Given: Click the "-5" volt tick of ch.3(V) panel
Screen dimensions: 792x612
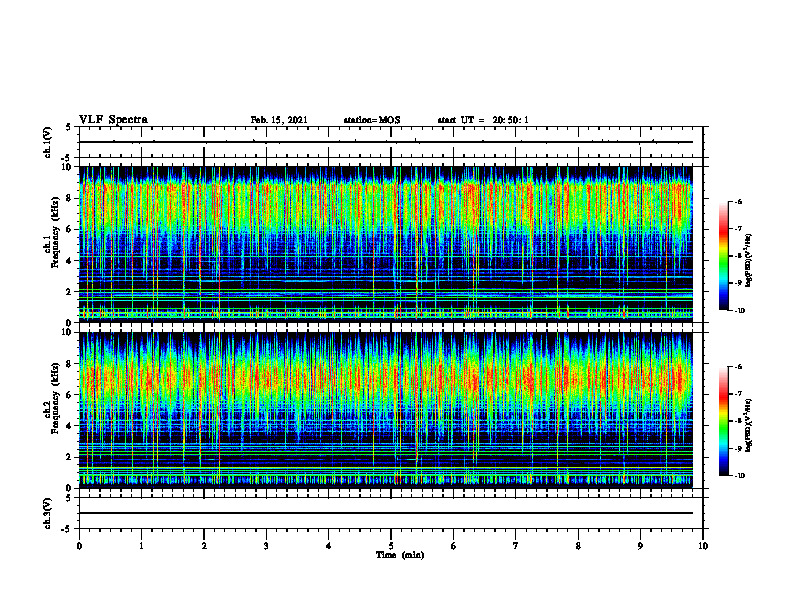Looking at the screenshot, I should (x=67, y=529).
